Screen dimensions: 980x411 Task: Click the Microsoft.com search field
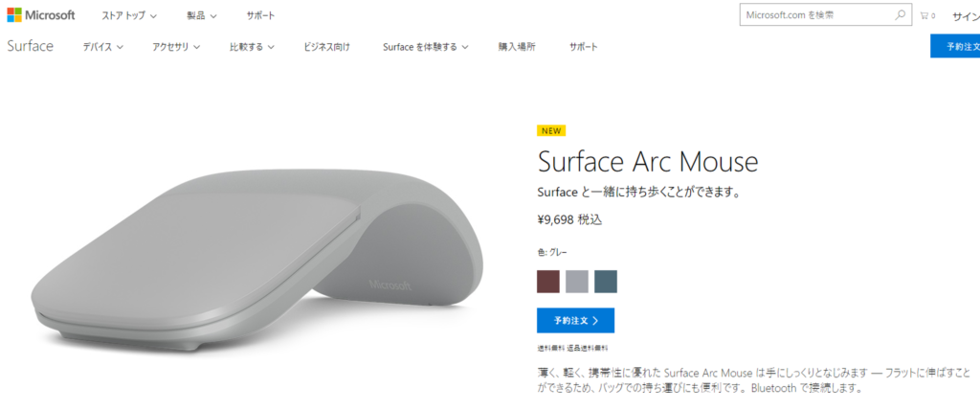816,15
